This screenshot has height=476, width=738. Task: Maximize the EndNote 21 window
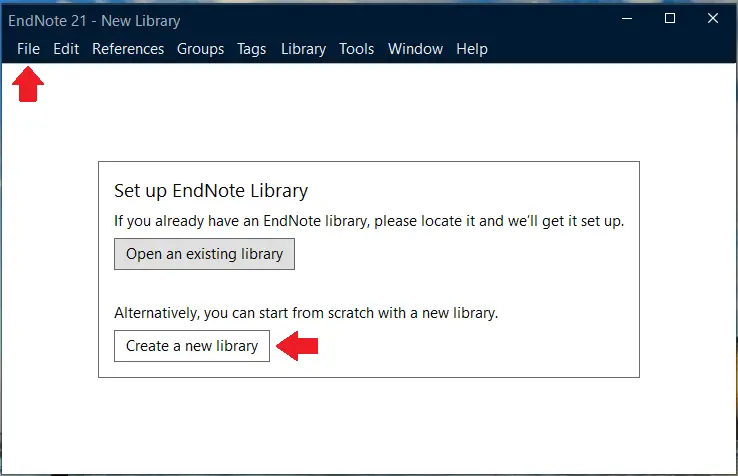pos(670,18)
